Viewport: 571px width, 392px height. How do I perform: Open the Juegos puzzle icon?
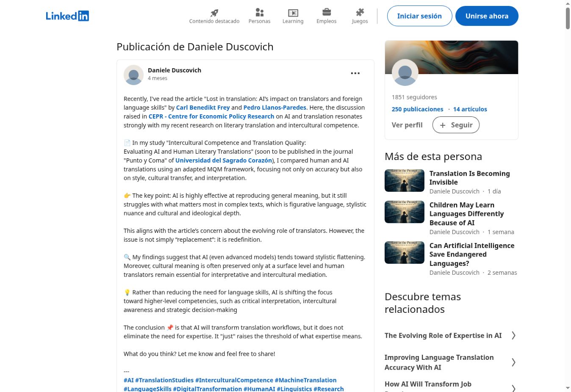(x=360, y=12)
